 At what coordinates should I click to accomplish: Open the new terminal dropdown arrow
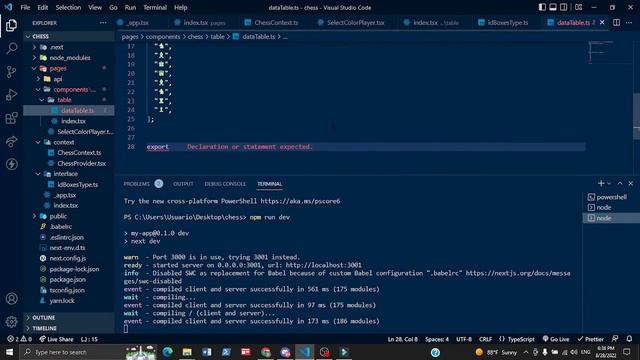[x=609, y=184]
